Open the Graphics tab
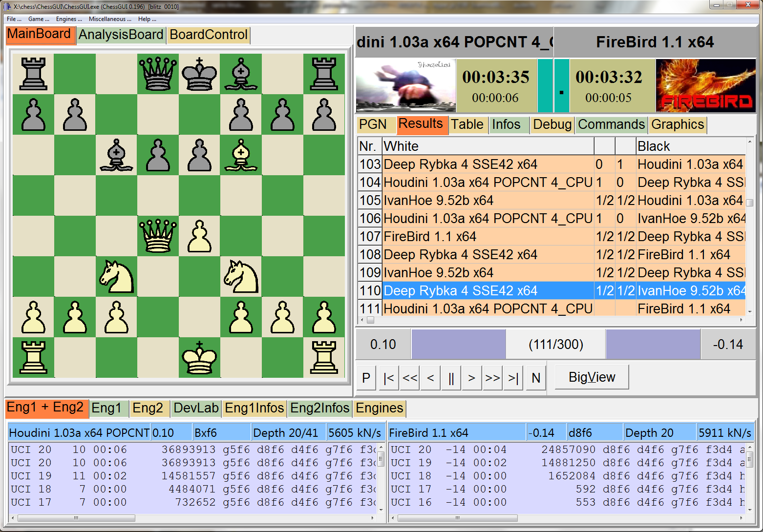Screen dimensions: 763x532 click(678, 124)
